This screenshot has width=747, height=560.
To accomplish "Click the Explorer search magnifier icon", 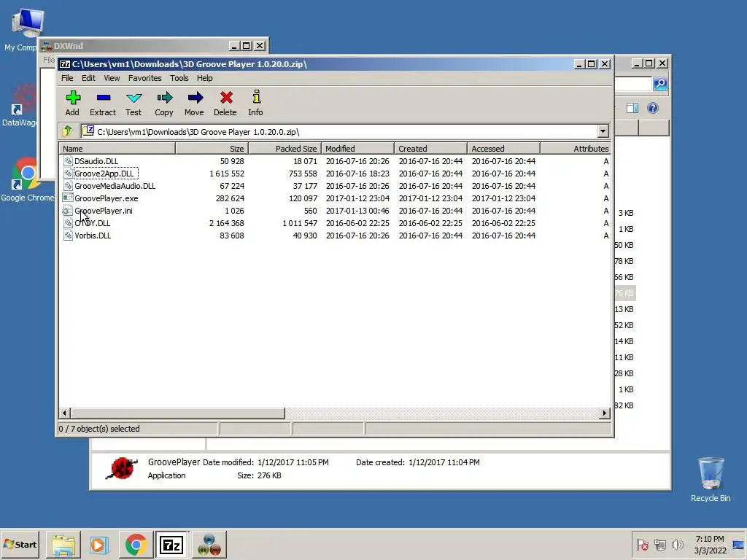I will (x=660, y=84).
